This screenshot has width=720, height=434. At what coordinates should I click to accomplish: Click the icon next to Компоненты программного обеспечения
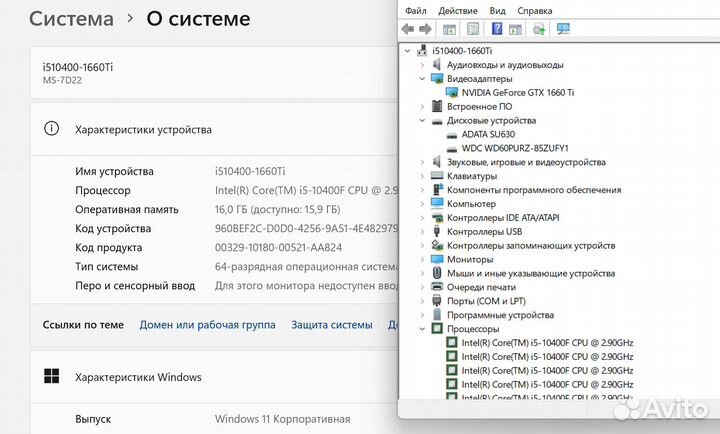pos(438,189)
